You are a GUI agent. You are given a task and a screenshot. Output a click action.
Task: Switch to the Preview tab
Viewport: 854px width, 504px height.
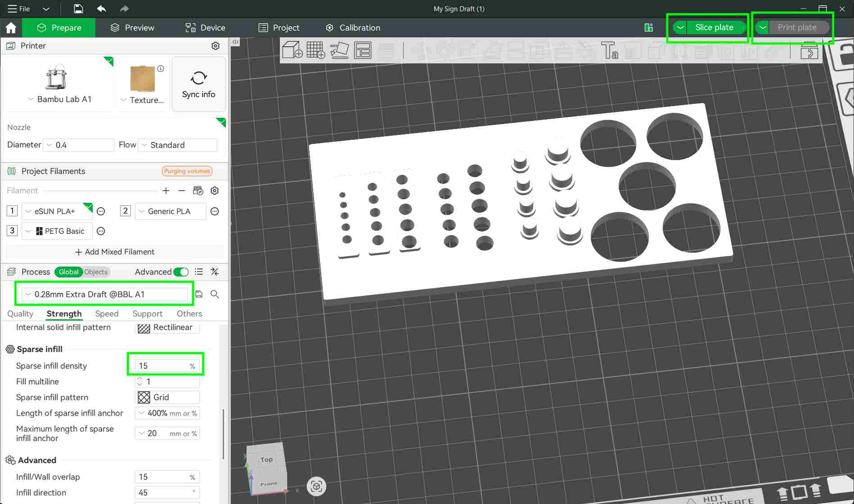[x=132, y=28]
